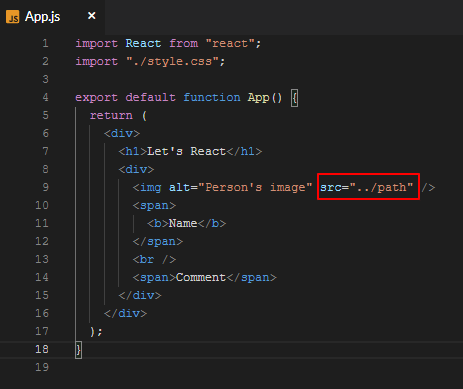Viewport: 463px width, 389px height.
Task: Close the App.js tab
Action: [x=92, y=16]
